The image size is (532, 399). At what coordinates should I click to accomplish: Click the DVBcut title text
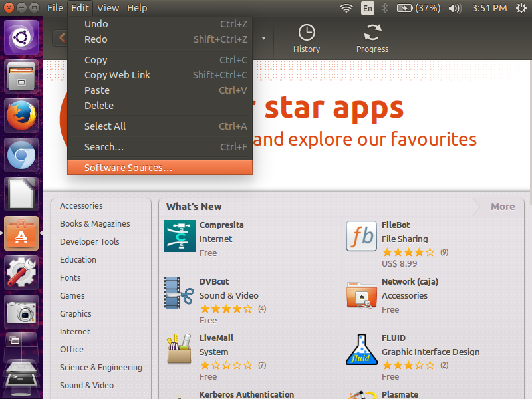click(x=214, y=281)
